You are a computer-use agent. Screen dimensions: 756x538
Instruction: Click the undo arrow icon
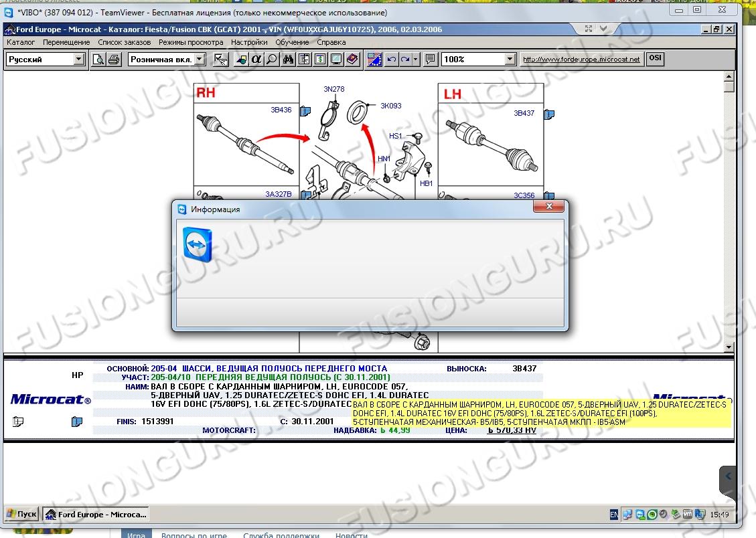pos(392,60)
